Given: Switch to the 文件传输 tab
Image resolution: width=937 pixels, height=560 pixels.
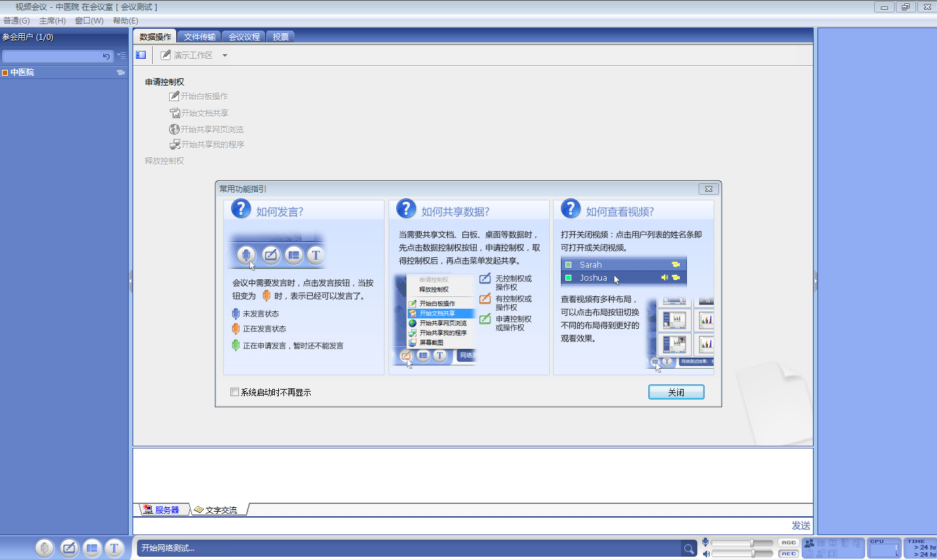Looking at the screenshot, I should point(199,37).
